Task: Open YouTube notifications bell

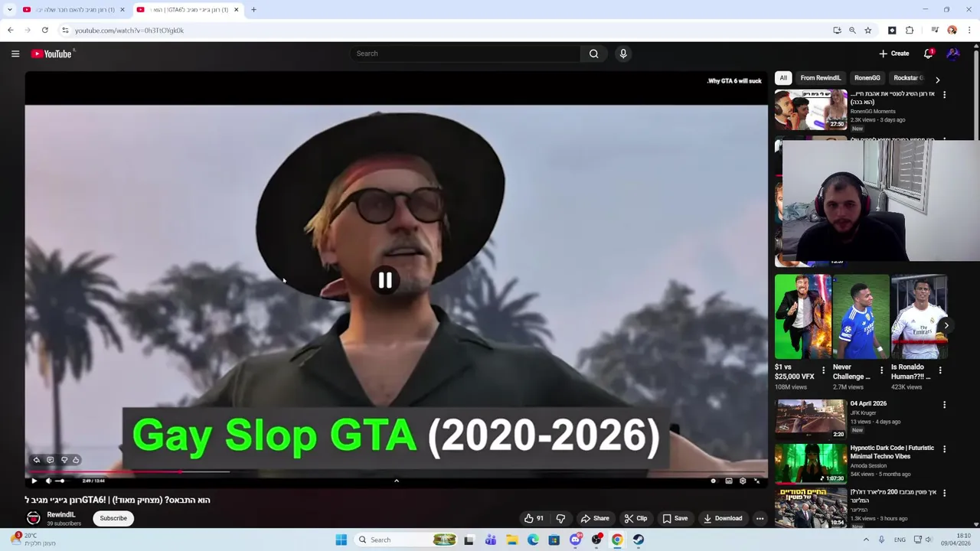Action: (928, 54)
